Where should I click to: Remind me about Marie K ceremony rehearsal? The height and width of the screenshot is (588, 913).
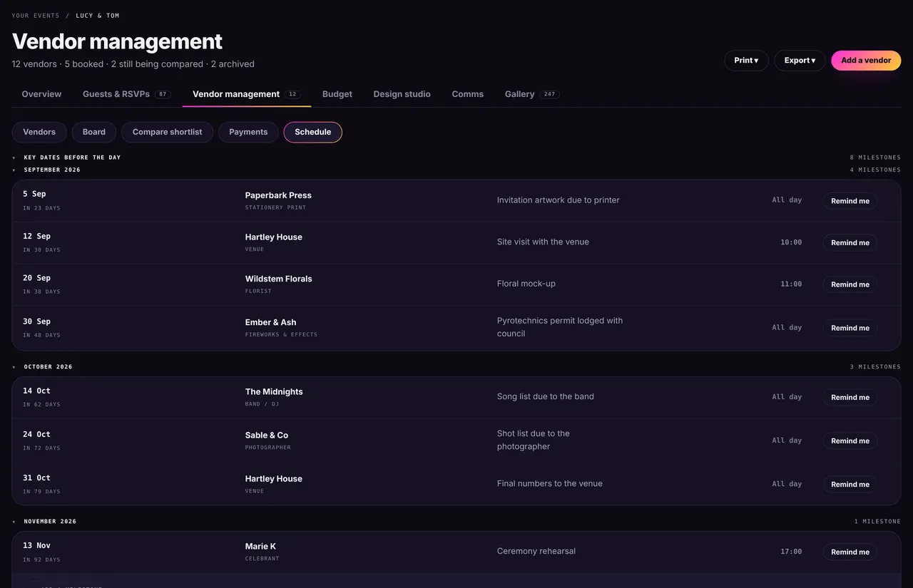click(x=850, y=552)
